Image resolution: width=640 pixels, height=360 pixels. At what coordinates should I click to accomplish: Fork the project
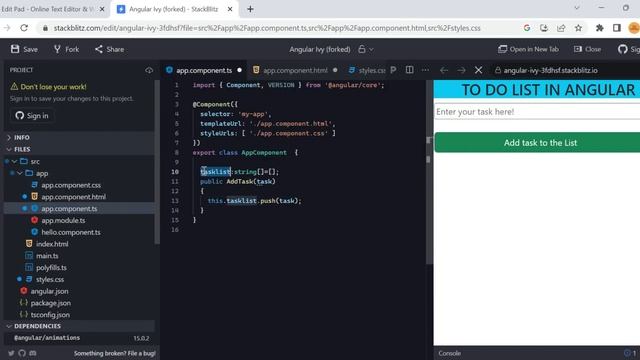pos(66,49)
